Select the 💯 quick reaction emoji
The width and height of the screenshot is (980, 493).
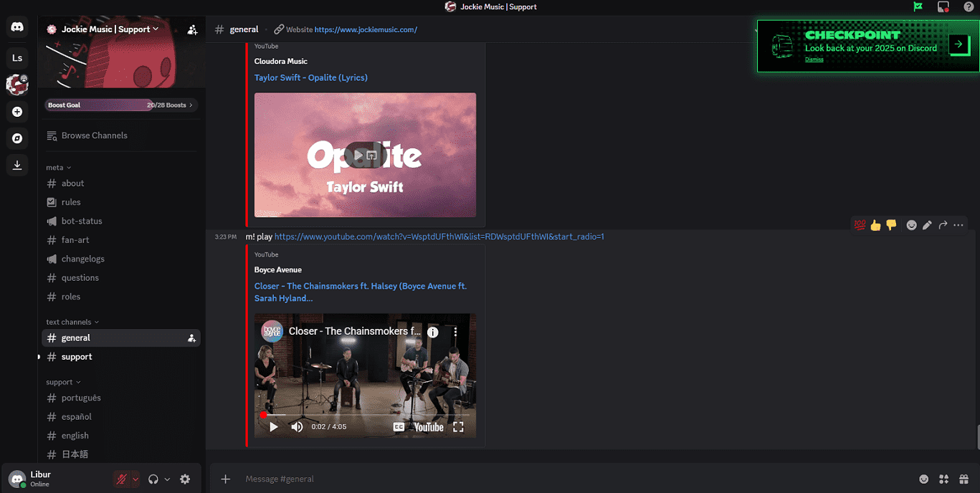pos(860,224)
